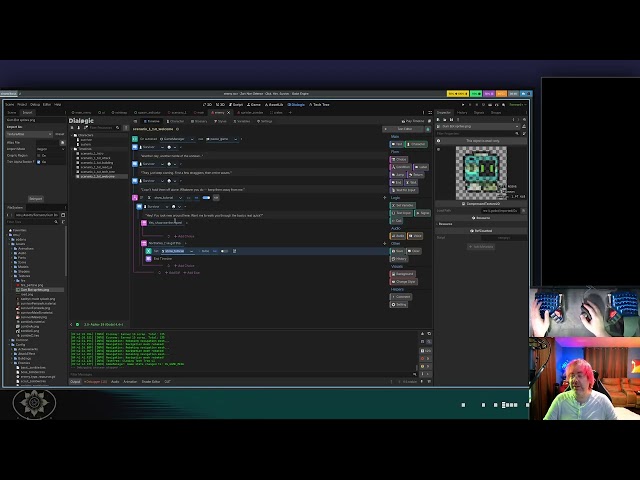Viewport: 640px width, 480px height.
Task: Add a Clear event from Other section
Action: click(414, 251)
